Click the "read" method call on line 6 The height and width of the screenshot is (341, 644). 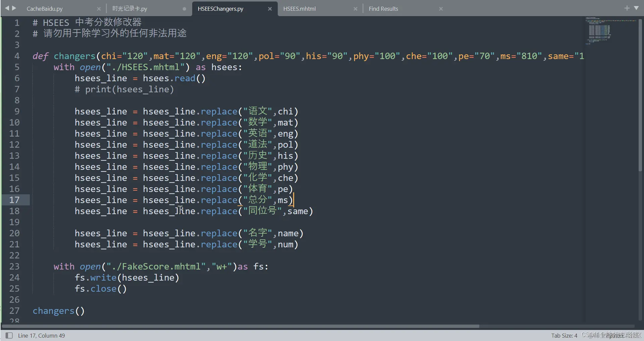185,78
